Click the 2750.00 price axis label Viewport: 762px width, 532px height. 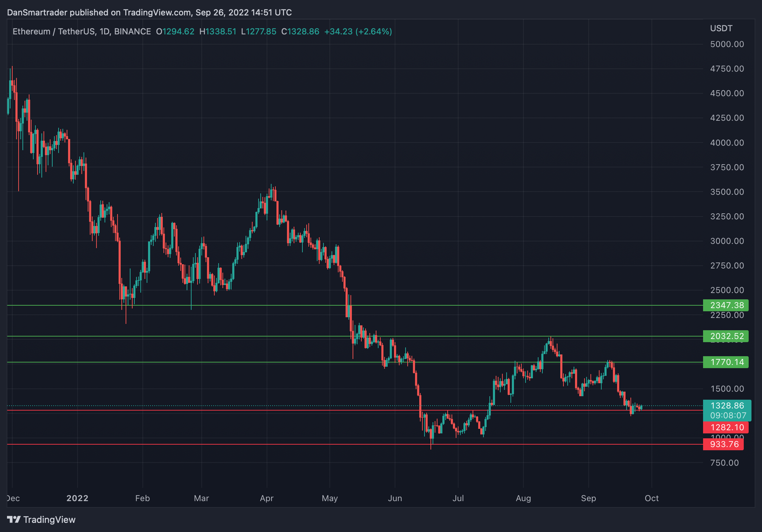click(727, 266)
